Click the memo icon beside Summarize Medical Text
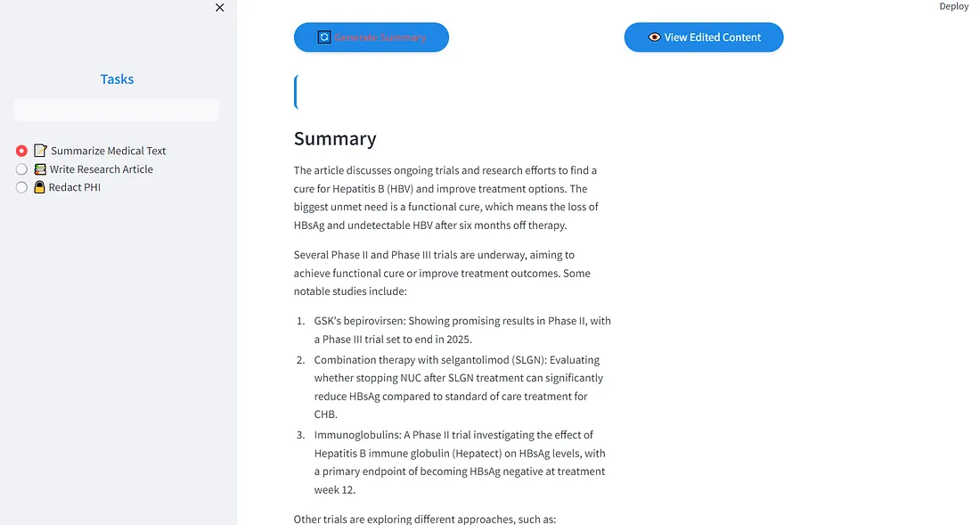The image size is (980, 525). [40, 151]
